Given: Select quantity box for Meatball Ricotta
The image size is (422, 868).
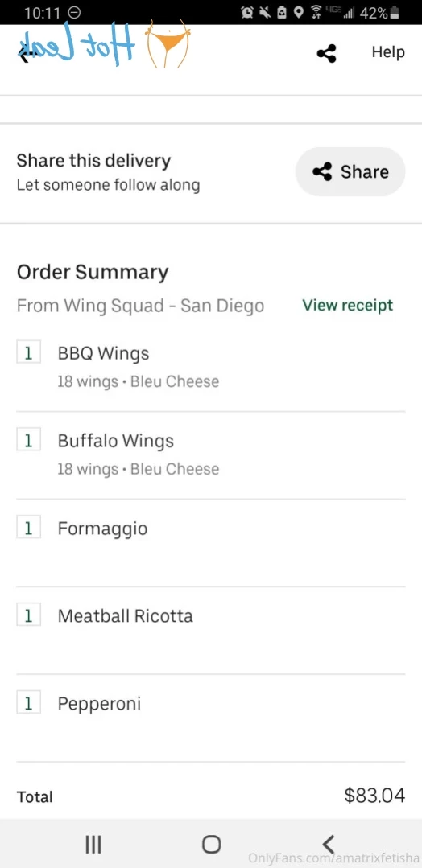Looking at the screenshot, I should [x=28, y=615].
